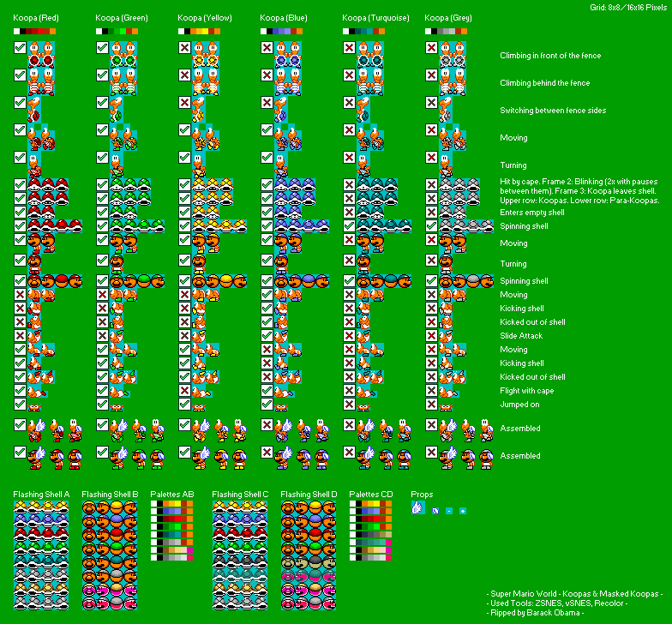This screenshot has height=624, width=672.
Task: Pick the red Koopa Flight with cape sprite
Action: click(38, 391)
